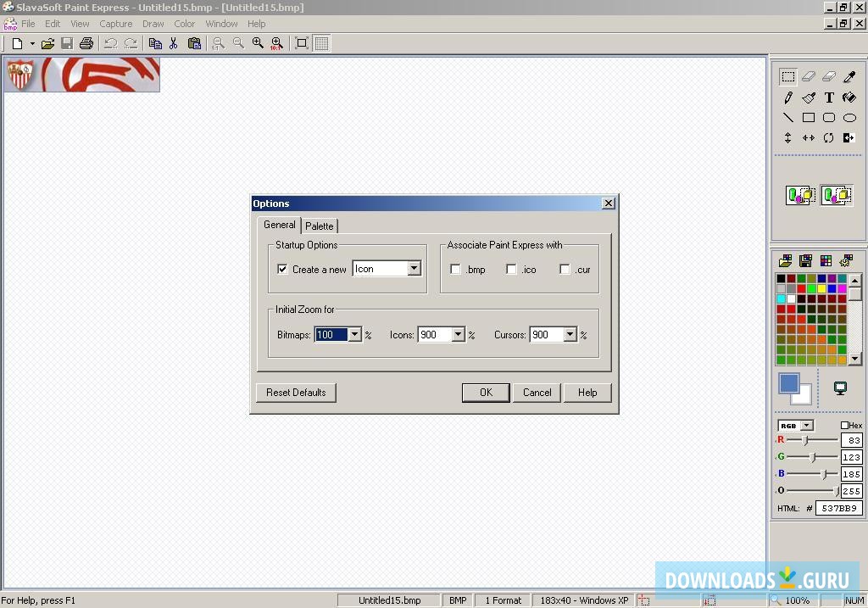
Task: Select the eyedropper color picker tool
Action: 849,76
